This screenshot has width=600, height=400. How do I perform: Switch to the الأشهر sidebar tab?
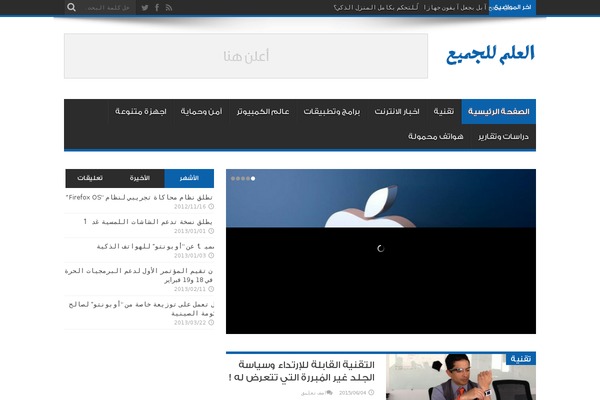(x=189, y=178)
